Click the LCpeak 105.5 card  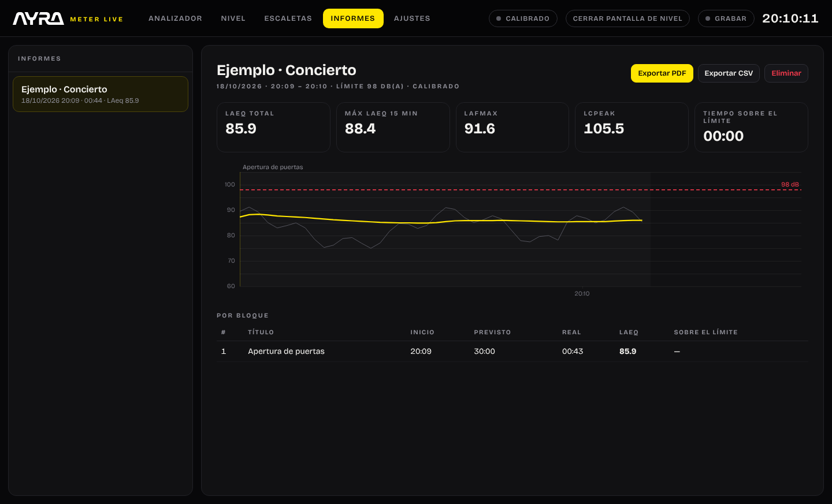point(632,127)
